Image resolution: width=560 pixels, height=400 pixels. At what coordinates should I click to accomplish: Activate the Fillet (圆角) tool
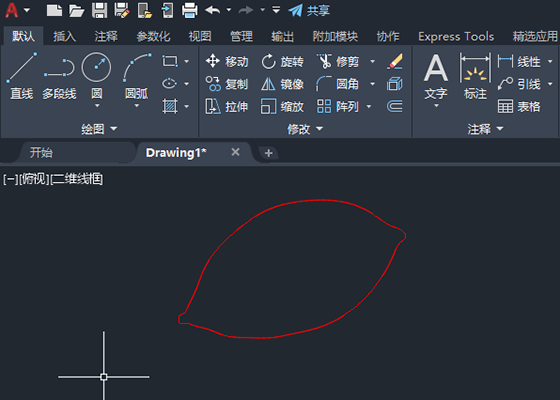338,84
